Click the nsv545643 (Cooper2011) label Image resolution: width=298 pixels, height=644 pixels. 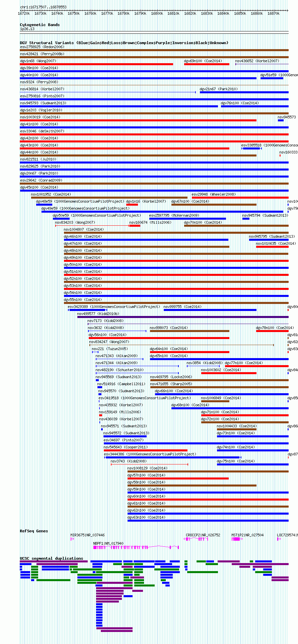tap(126, 447)
